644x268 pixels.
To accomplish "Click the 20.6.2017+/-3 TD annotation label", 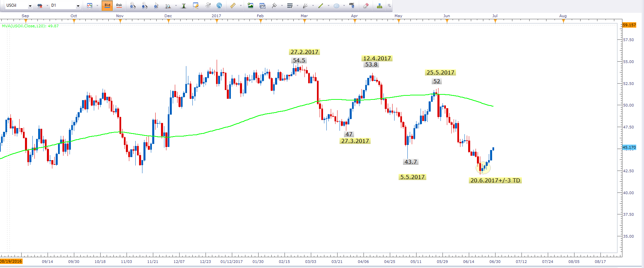I will 495,180.
